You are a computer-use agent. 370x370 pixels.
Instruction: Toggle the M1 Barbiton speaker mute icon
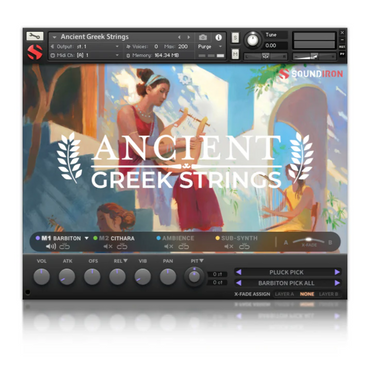51,247
